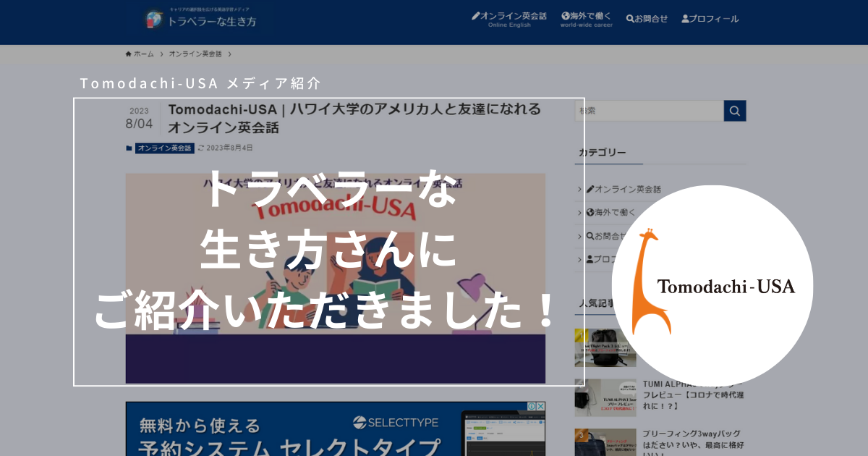This screenshot has height=456, width=868.
Task: Click the TUMI ALPHA post thumbnail
Action: 605,397
